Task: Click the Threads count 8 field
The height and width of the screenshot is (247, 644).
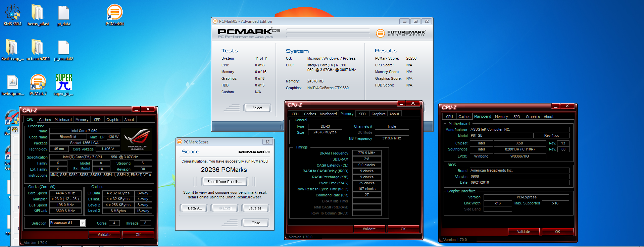Action: pyautogui.click(x=145, y=223)
